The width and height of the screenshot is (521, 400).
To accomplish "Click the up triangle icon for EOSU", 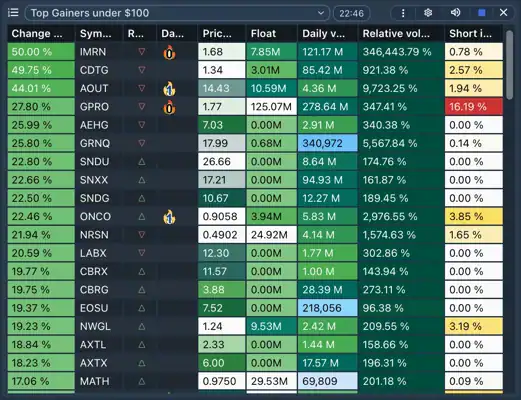I will click(x=142, y=308).
